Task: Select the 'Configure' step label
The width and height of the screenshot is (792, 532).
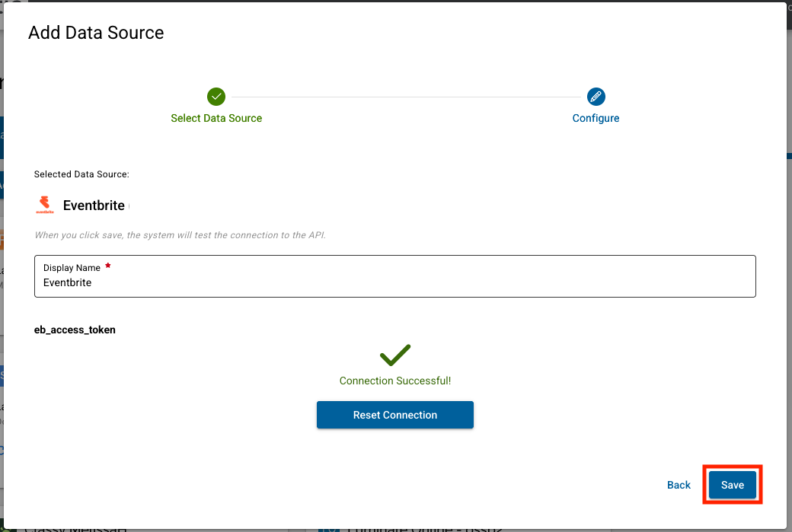Action: tap(596, 118)
